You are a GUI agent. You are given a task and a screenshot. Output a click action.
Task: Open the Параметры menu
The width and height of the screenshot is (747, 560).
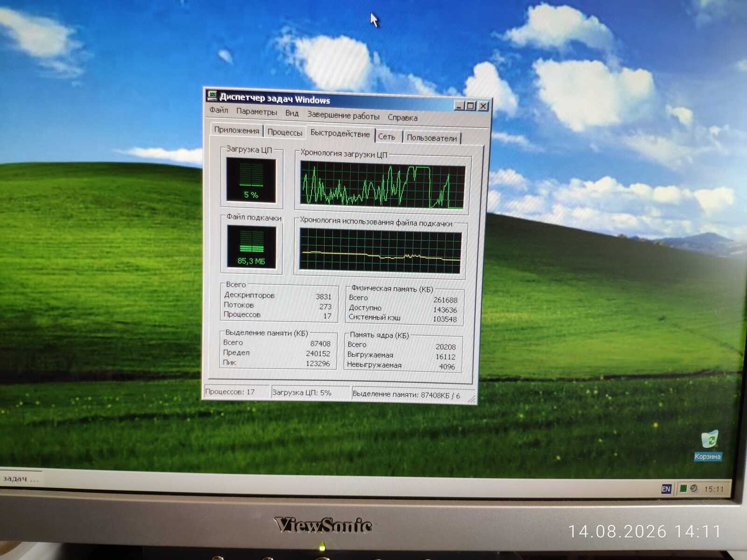[256, 112]
